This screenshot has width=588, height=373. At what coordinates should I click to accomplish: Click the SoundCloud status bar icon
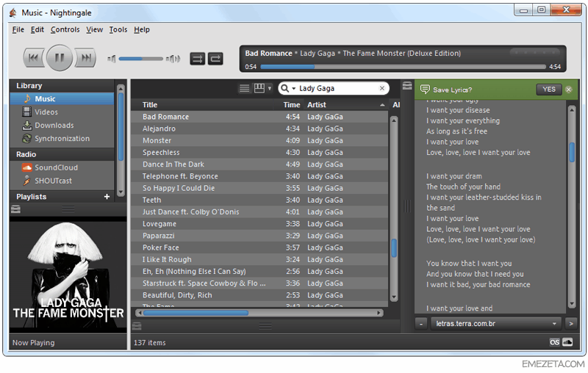pos(567,342)
